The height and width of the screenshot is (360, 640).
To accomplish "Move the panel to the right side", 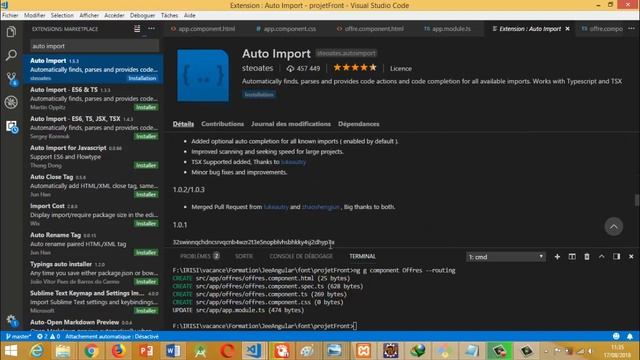I will pos(616,256).
